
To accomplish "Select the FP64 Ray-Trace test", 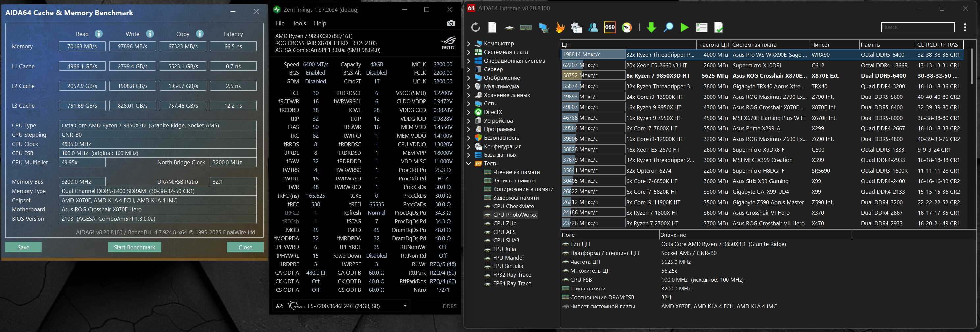I will pos(512,284).
